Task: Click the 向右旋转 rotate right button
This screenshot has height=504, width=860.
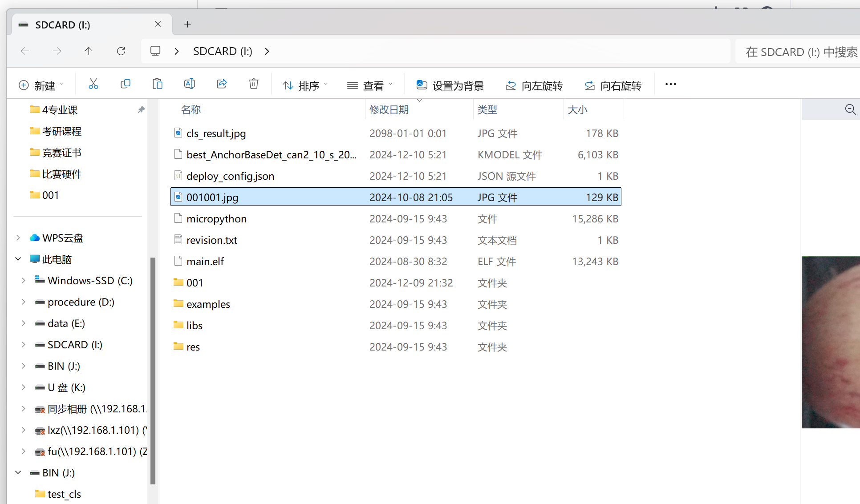Action: [613, 85]
